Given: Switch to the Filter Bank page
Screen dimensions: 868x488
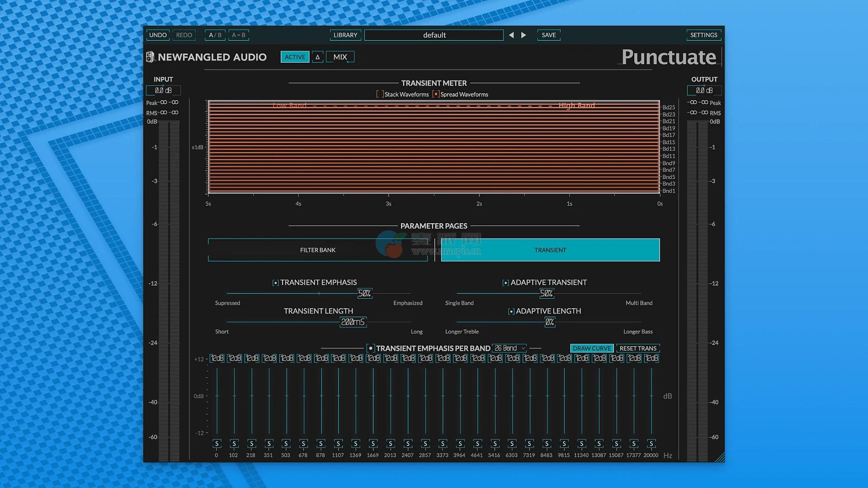Looking at the screenshot, I should pyautogui.click(x=317, y=250).
